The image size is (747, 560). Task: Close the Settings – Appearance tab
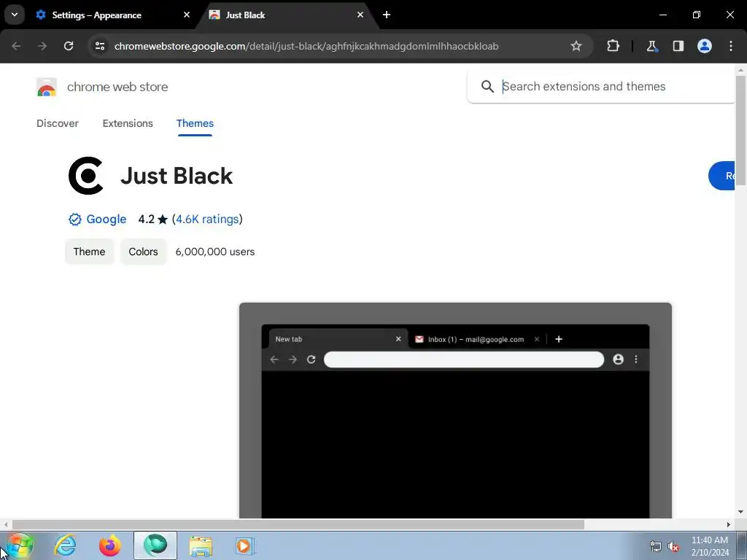click(x=187, y=15)
